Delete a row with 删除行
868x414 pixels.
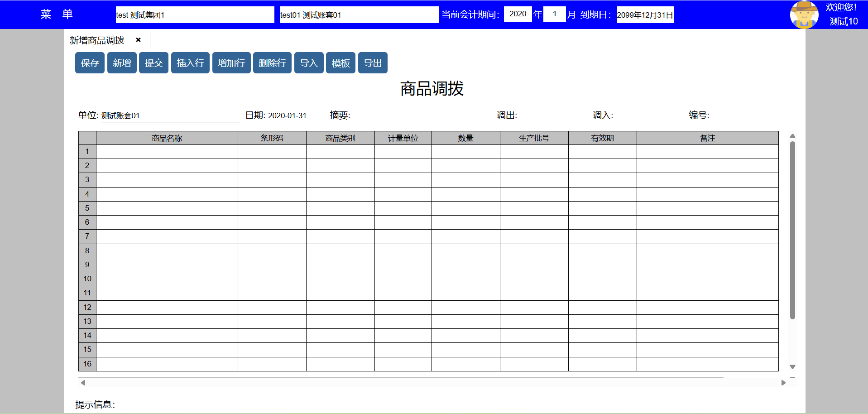(x=272, y=63)
